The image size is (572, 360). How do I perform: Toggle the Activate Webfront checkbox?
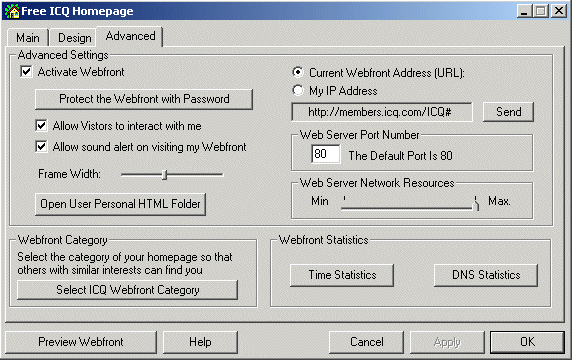point(26,71)
